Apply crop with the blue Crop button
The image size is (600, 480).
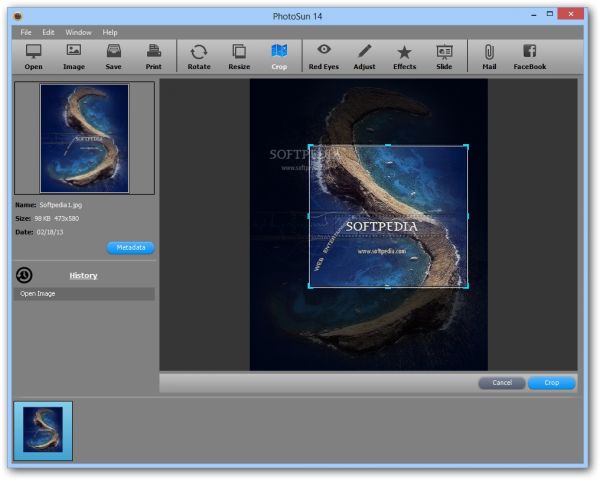pyautogui.click(x=552, y=383)
